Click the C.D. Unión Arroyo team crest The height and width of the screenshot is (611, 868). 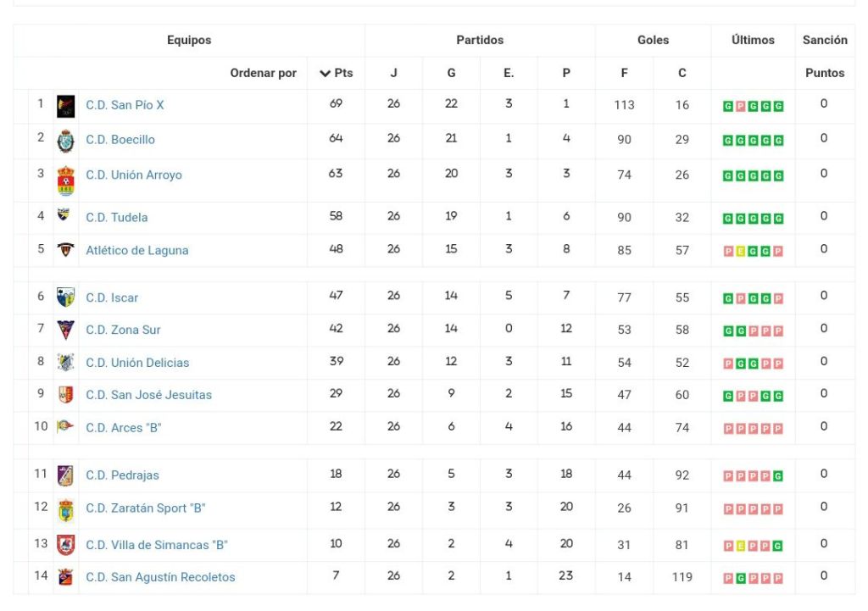[65, 180]
